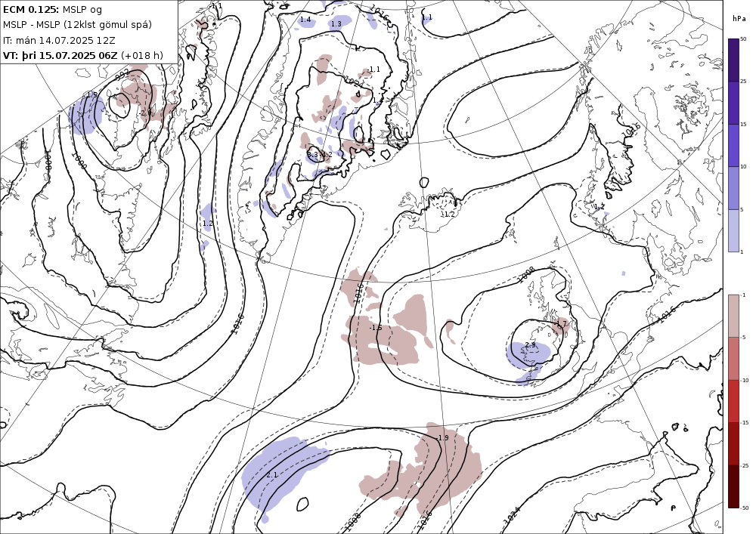This screenshot has height=534, width=756.
Task: Click the '1024' isobar label near Iberia
Action: (x=512, y=514)
